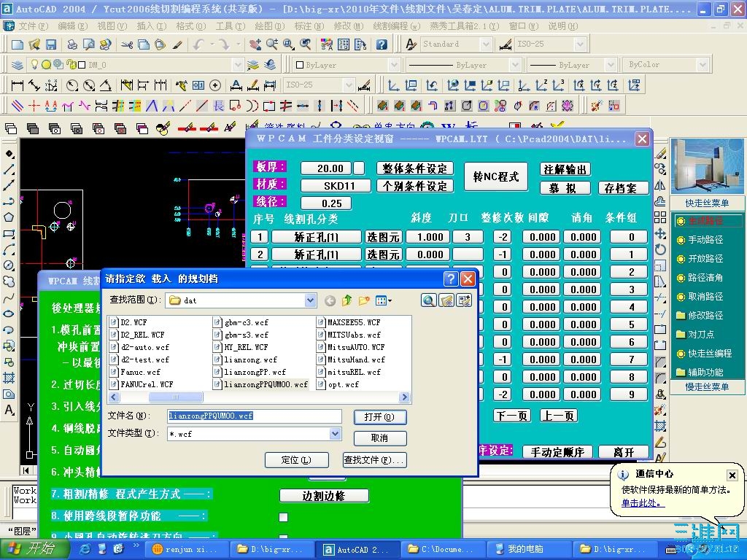Expand the 文件类型 *.wcf dropdown

pyautogui.click(x=335, y=434)
